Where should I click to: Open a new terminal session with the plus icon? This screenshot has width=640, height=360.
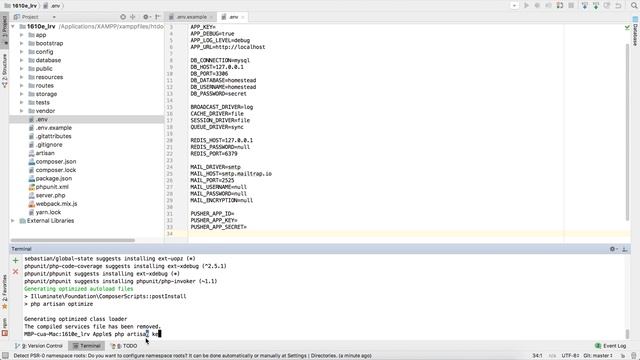[x=16, y=260]
